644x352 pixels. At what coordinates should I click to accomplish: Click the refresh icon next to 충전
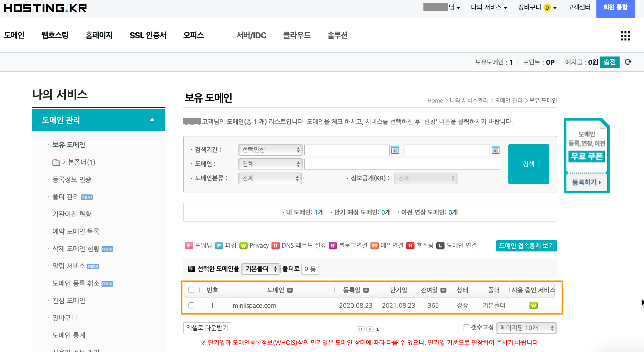click(628, 62)
